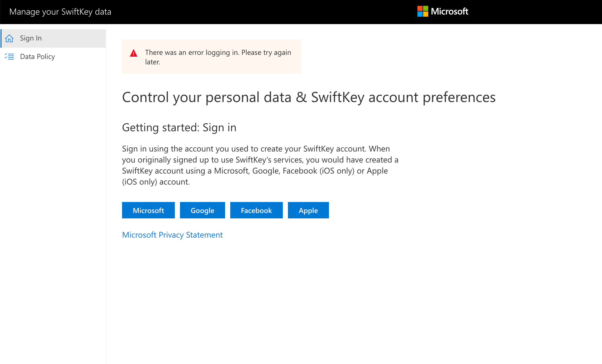Click the Microsoft four-square logo

point(423,12)
